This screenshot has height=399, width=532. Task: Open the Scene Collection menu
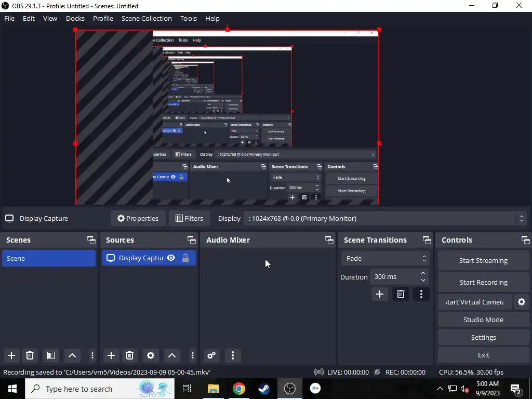point(147,18)
